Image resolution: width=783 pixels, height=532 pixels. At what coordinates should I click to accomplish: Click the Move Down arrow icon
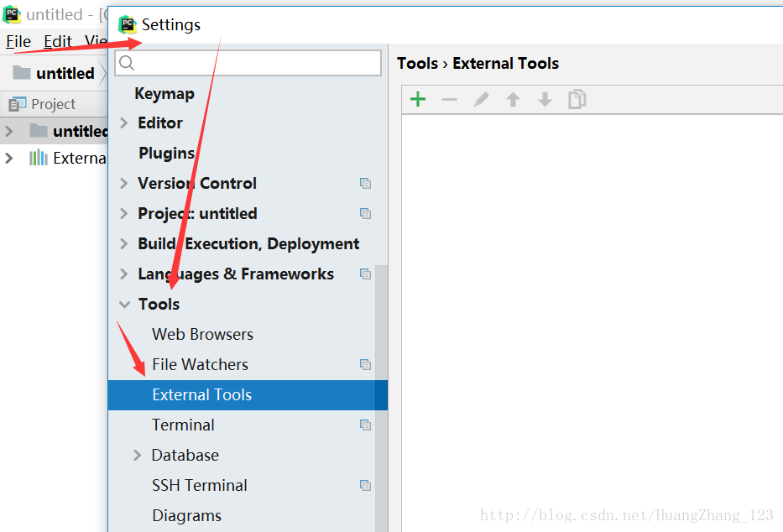pos(545,100)
